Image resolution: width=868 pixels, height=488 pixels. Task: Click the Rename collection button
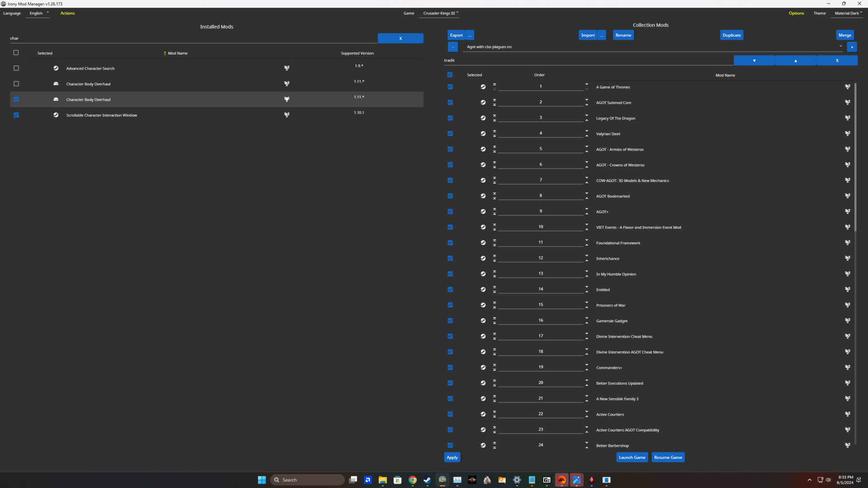(x=623, y=35)
